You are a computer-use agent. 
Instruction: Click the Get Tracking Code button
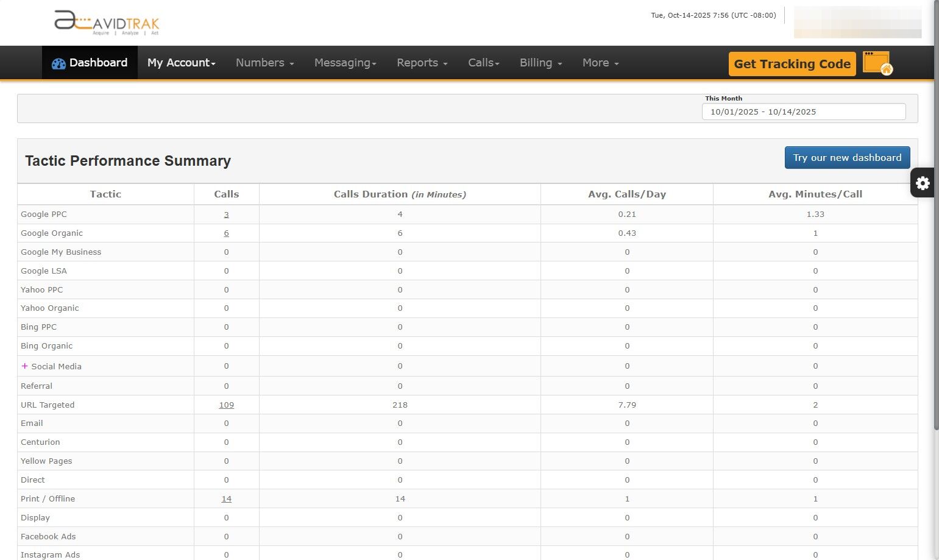pos(792,63)
